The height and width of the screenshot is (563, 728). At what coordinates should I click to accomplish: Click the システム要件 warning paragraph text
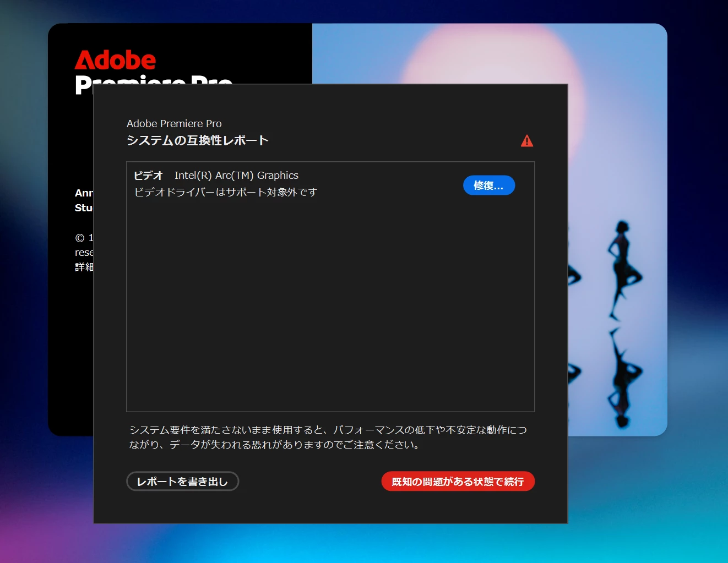(328, 438)
